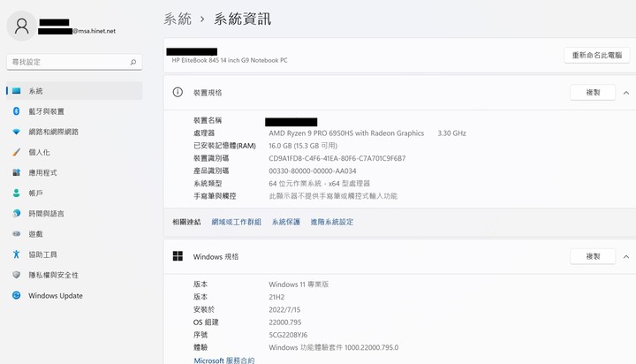Click the 系統資訊 page title
The height and width of the screenshot is (364, 636).
point(243,19)
